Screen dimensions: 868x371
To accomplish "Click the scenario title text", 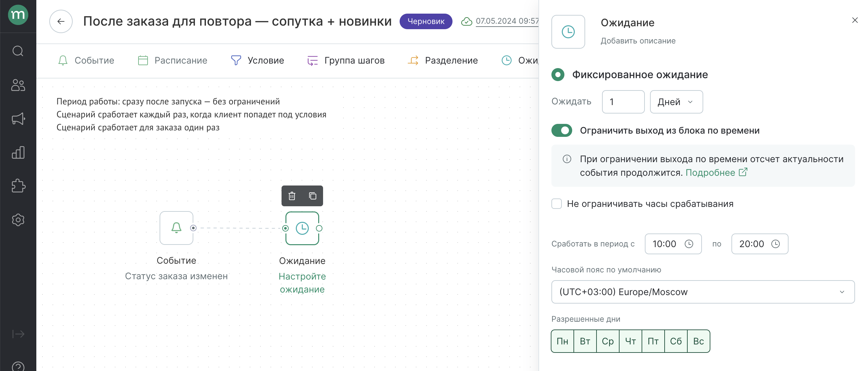I will pos(237,21).
